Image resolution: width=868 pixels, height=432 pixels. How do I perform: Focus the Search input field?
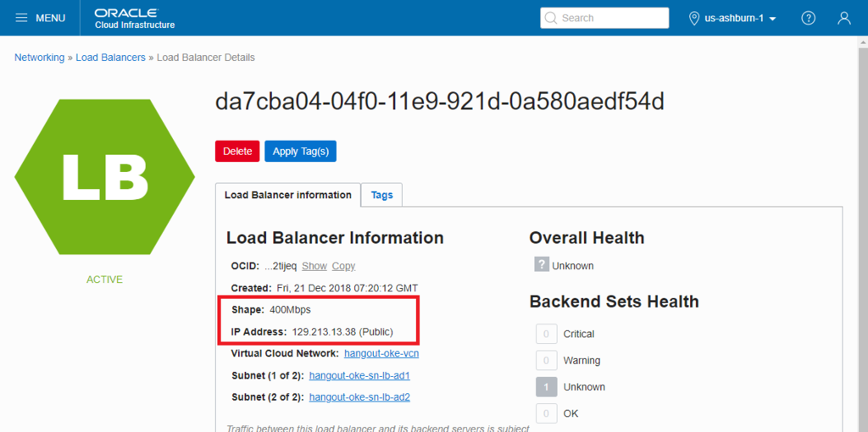pyautogui.click(x=604, y=19)
